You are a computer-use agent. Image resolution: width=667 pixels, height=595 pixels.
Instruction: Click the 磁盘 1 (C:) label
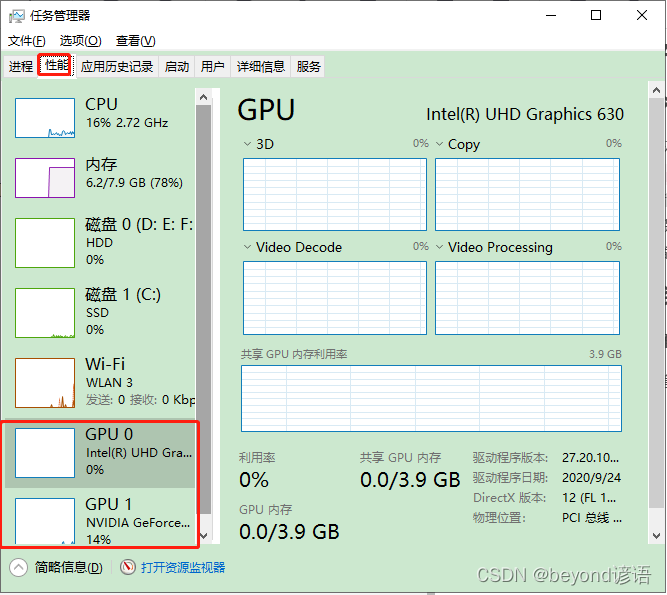tap(123, 294)
